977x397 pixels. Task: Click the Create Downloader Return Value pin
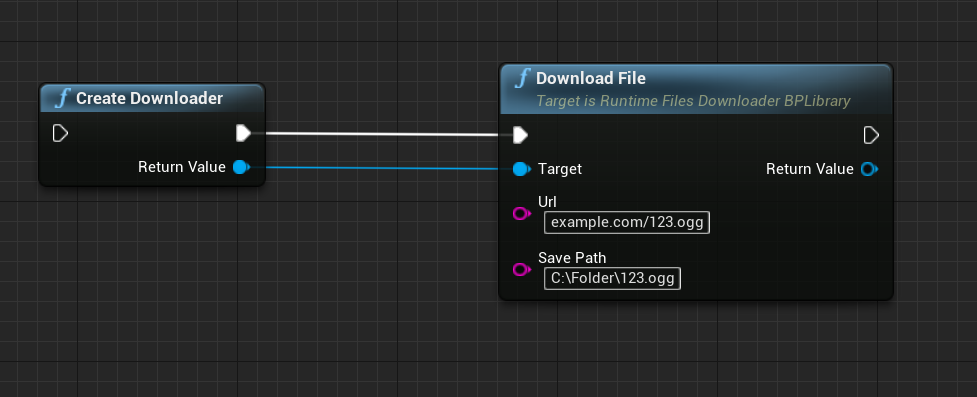click(241, 167)
